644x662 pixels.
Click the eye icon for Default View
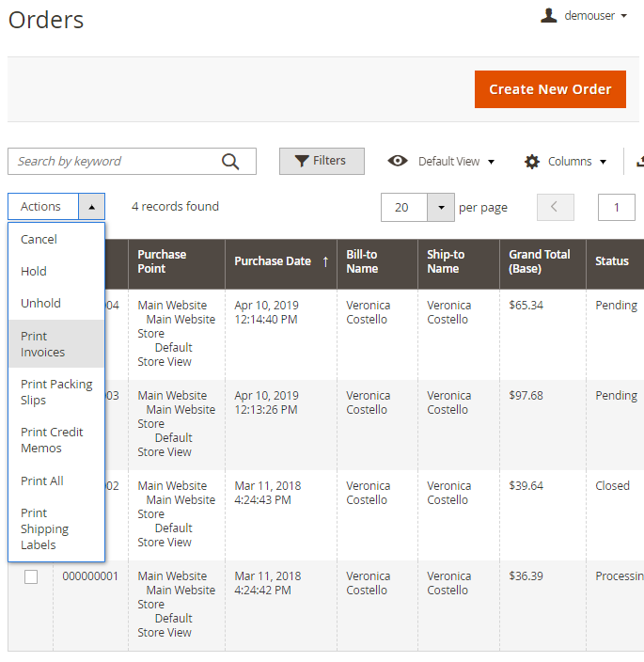[398, 162]
